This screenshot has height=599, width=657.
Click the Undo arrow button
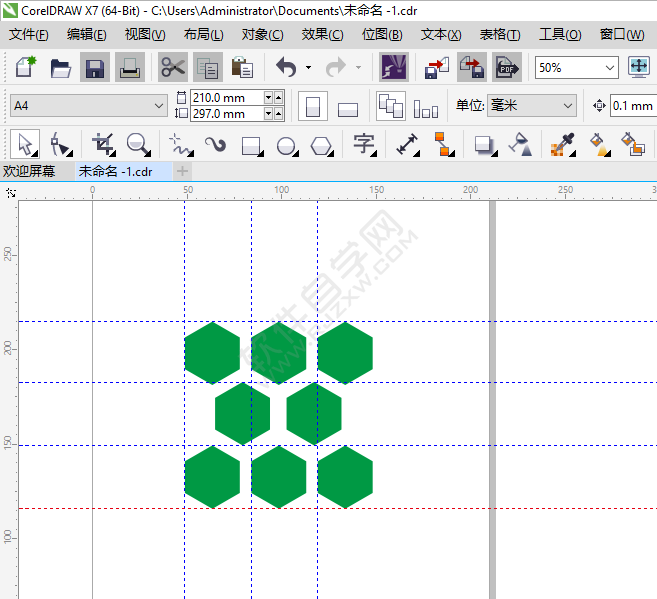coord(287,68)
